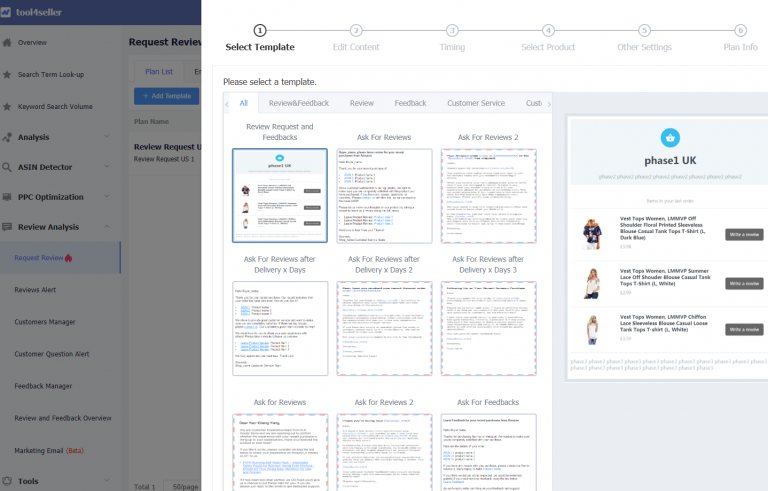The image size is (768, 491).
Task: Switch to the Review tab
Action: (x=361, y=103)
